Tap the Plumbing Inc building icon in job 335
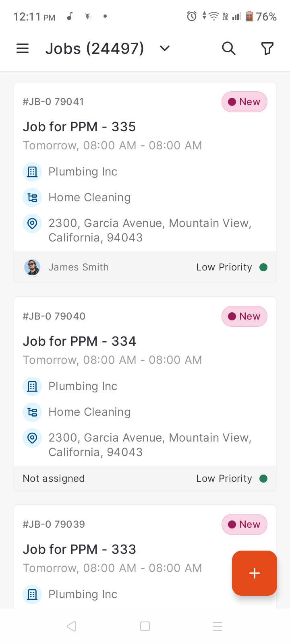This screenshot has width=290, height=644. coord(32,172)
